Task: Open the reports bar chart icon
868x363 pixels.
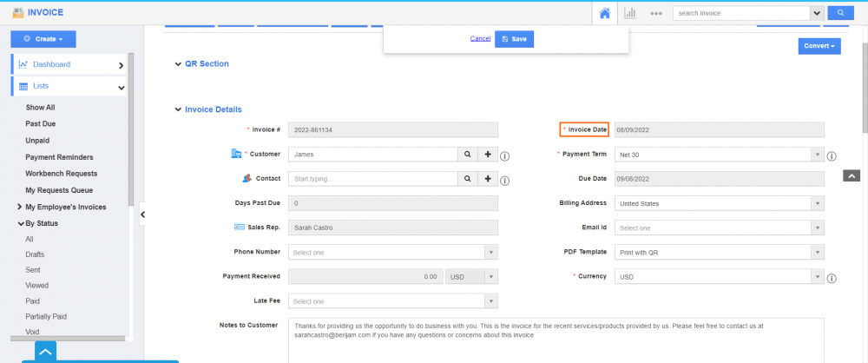Action: click(x=630, y=13)
